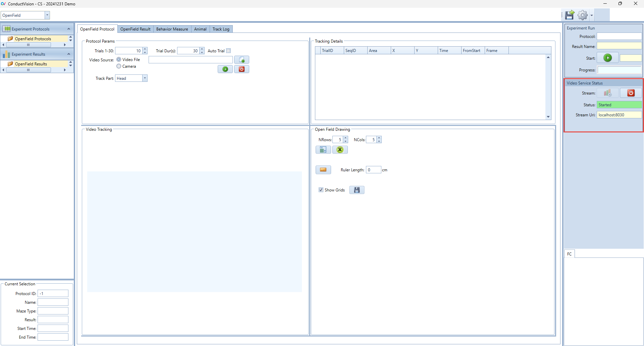Click the clear grid X icon

click(x=340, y=150)
